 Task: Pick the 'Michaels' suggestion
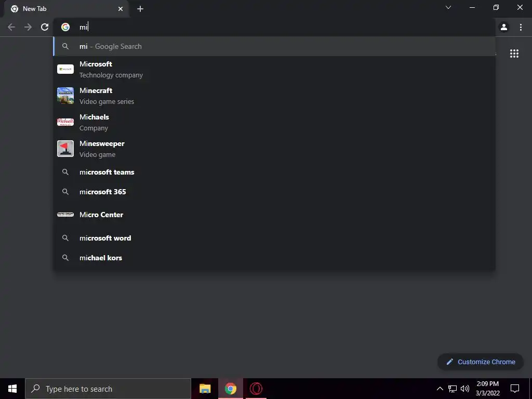pyautogui.click(x=274, y=122)
